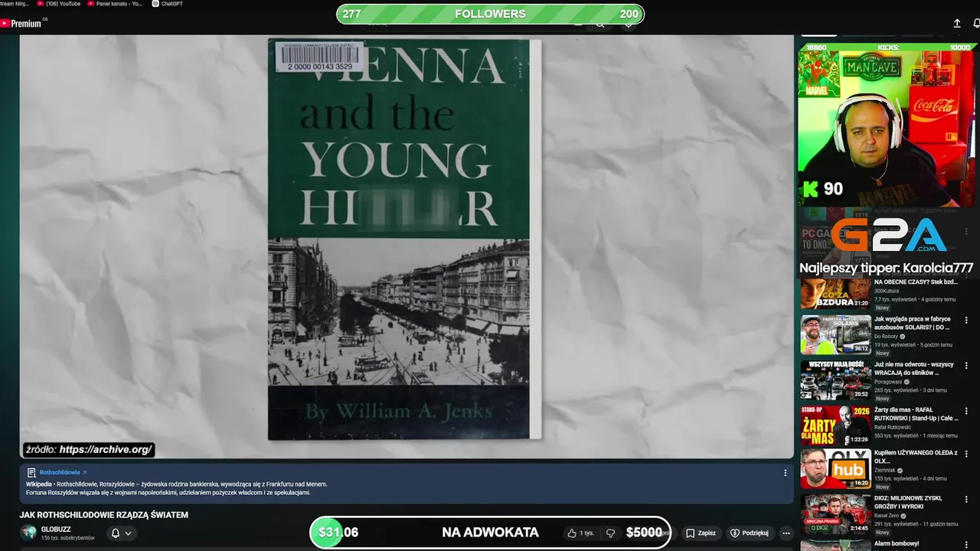Open menu for 'Już nie ma odwrotu' video

tap(966, 366)
